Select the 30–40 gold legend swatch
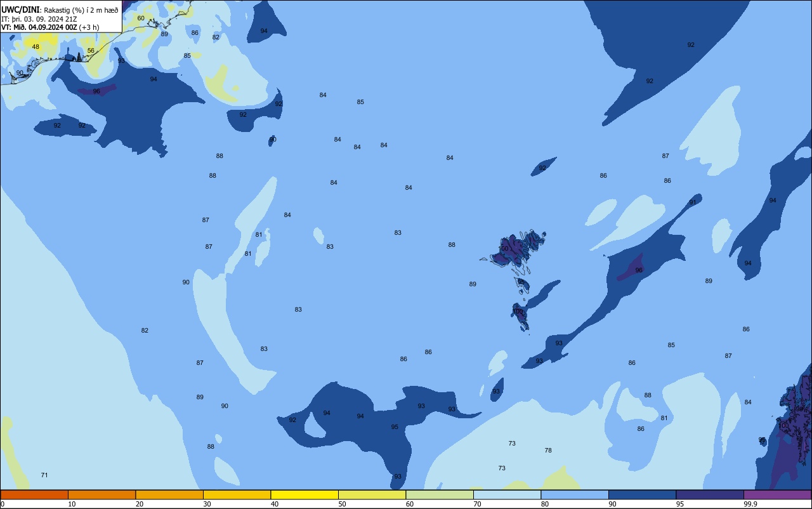The image size is (812, 509). pyautogui.click(x=237, y=494)
